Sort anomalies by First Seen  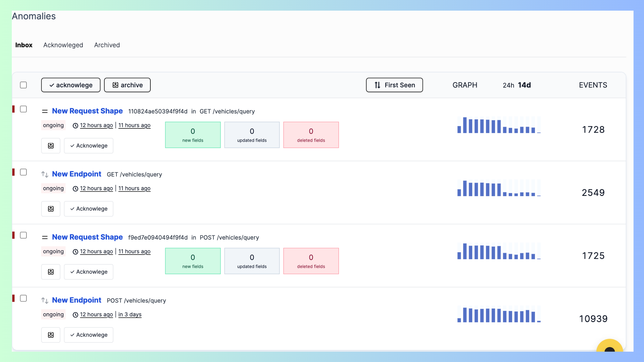click(394, 85)
